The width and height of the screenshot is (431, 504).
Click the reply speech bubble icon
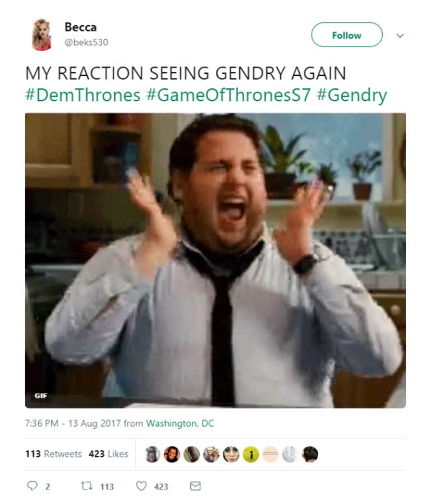pyautogui.click(x=32, y=485)
